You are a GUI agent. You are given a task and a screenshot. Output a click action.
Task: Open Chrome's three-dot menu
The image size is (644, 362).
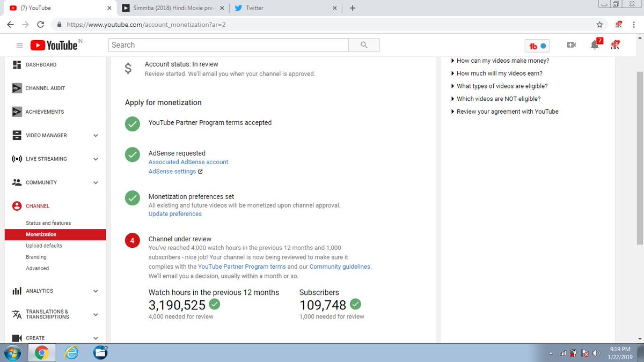pyautogui.click(x=634, y=25)
